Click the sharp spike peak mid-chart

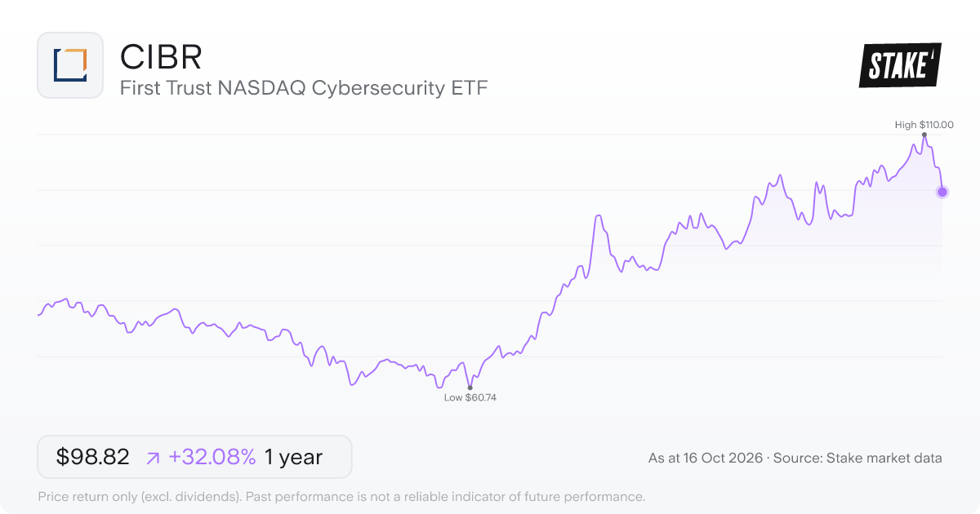click(599, 216)
